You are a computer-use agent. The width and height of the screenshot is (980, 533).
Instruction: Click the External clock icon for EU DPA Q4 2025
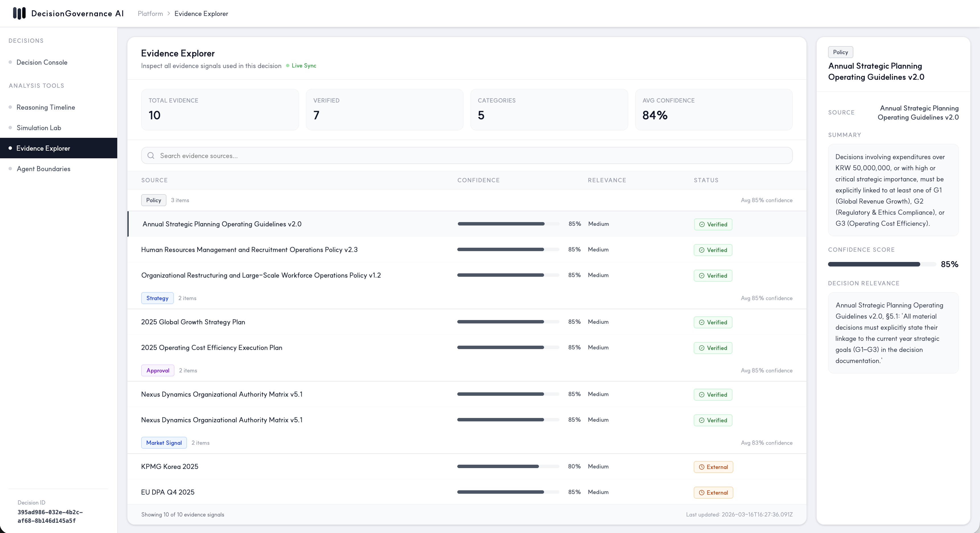[701, 493]
